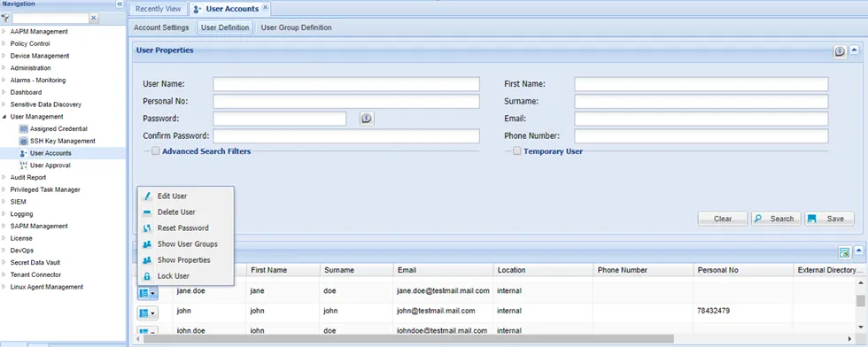The width and height of the screenshot is (868, 347).
Task: Open the User Group Definition subtab
Action: pos(296,27)
